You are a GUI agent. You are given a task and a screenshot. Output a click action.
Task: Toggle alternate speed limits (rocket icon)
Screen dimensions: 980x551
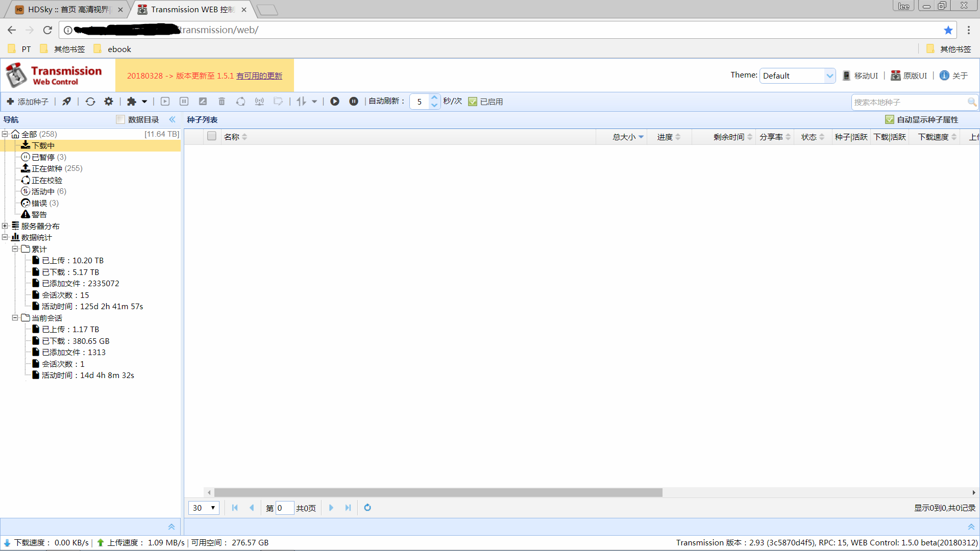pos(67,102)
